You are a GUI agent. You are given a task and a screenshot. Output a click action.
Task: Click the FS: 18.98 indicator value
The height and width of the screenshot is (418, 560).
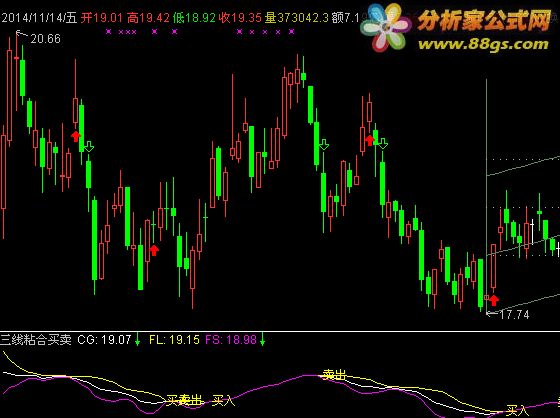(231, 339)
